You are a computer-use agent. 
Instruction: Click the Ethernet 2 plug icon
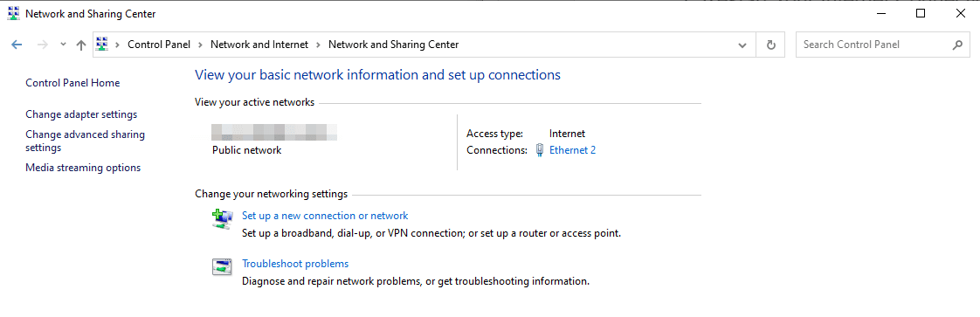click(540, 150)
